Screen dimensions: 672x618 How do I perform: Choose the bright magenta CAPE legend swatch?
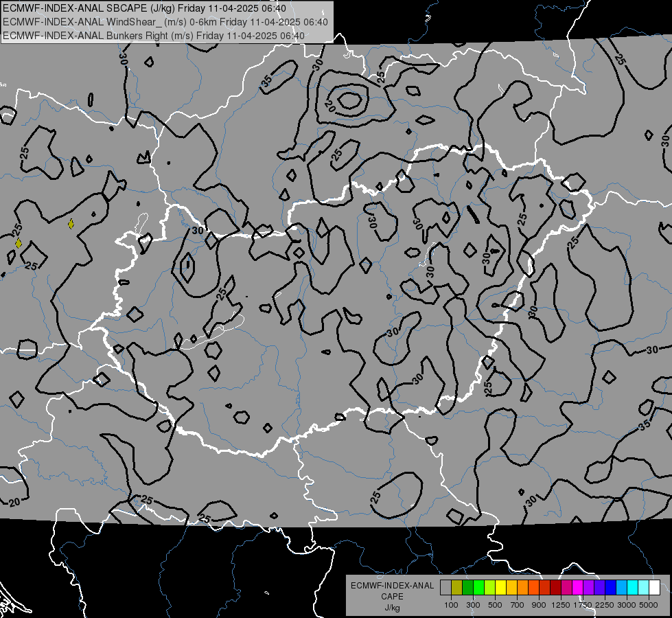(x=578, y=588)
